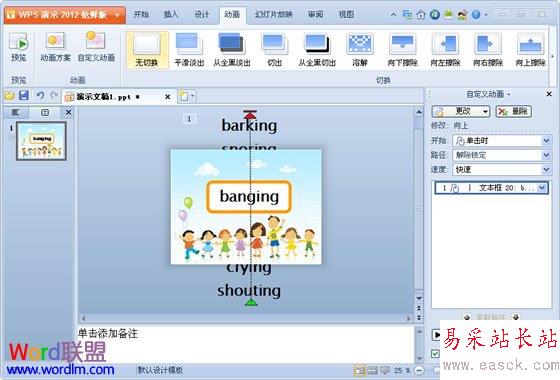560x380 pixels.
Task: Move animation item up with reorder arrow
Action: point(466,317)
